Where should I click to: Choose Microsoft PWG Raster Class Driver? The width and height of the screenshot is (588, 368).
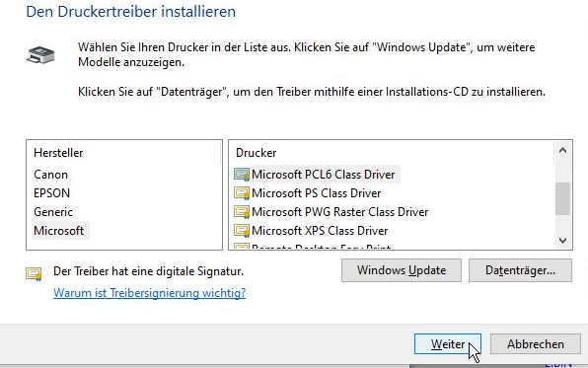(339, 212)
